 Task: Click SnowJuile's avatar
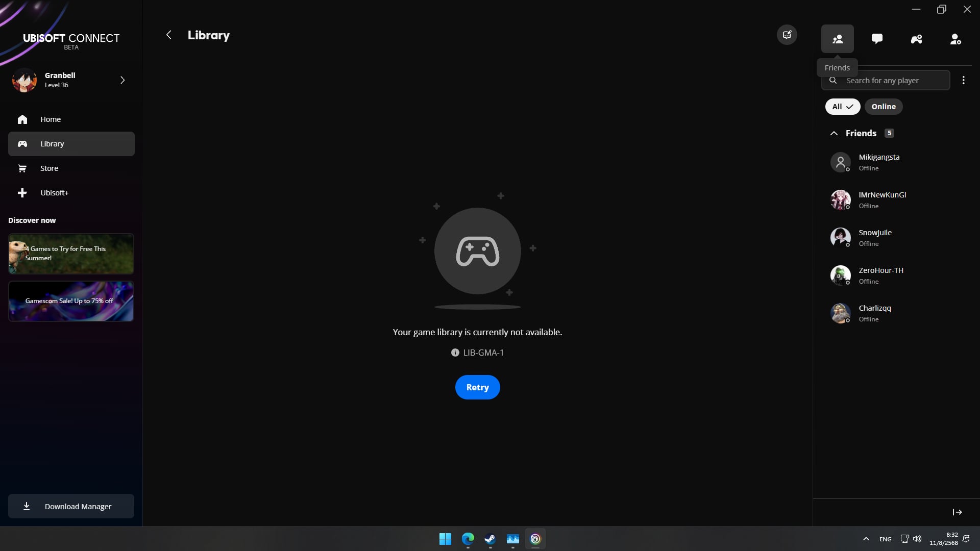(840, 238)
